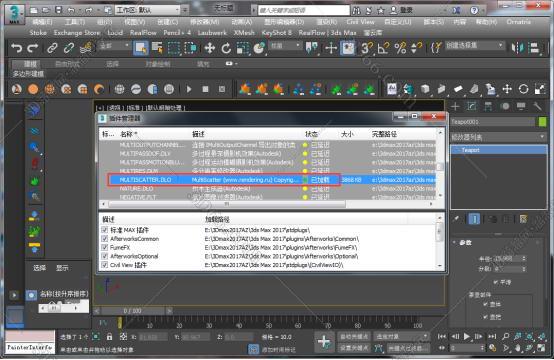Toggle the 平滑 smooth checkbox in parameters
Viewport: 554px width, 360px height.
pyautogui.click(x=496, y=282)
